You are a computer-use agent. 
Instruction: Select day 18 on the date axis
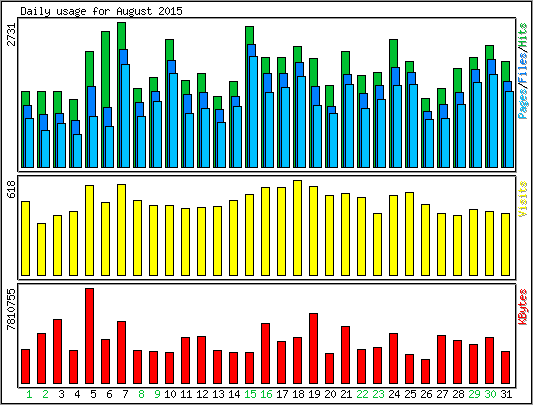pos(298,394)
